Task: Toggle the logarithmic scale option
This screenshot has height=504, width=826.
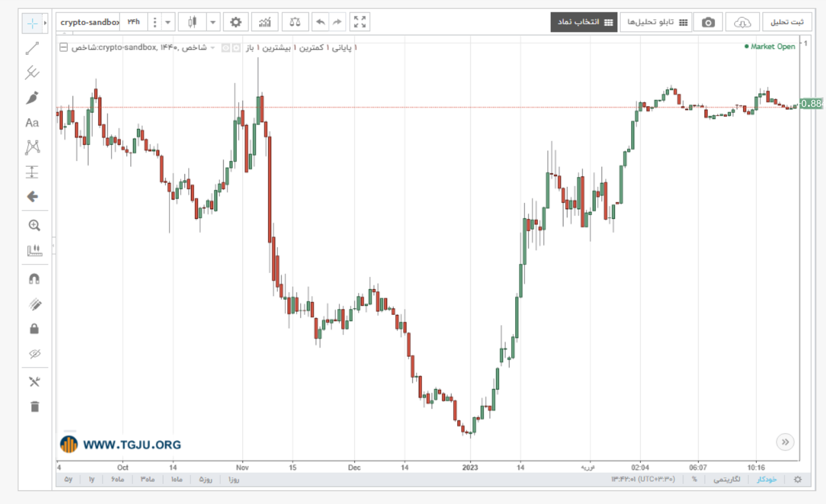Action: 727,479
